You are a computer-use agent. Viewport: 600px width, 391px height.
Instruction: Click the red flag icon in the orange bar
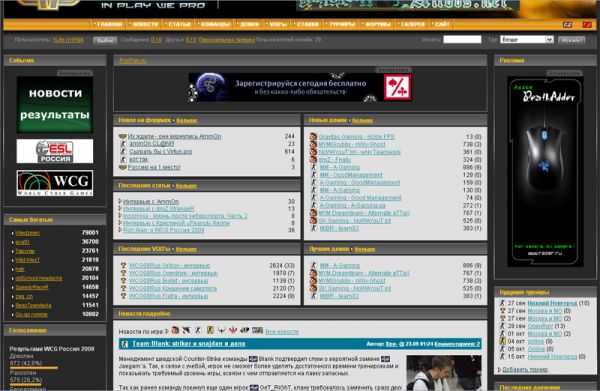point(587,24)
